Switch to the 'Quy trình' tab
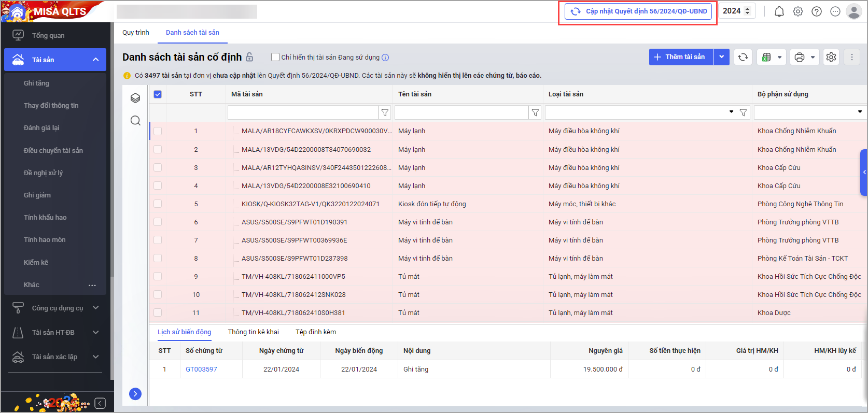The height and width of the screenshot is (413, 868). tap(136, 33)
